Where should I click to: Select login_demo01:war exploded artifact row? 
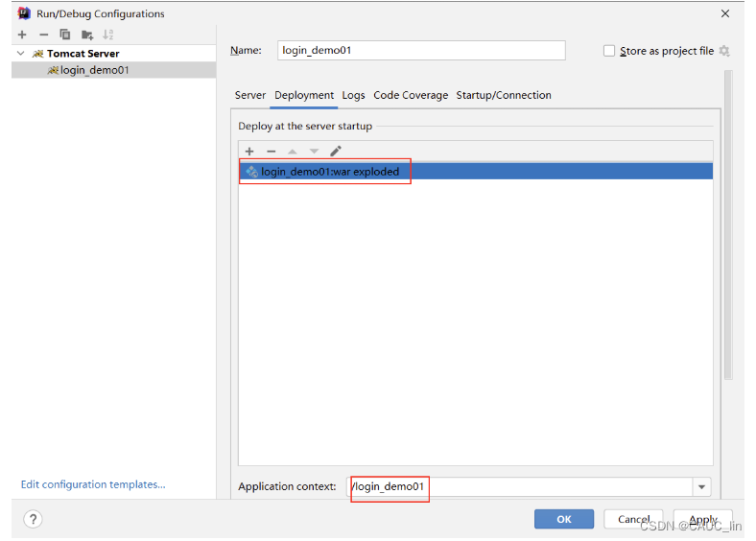pyautogui.click(x=476, y=172)
